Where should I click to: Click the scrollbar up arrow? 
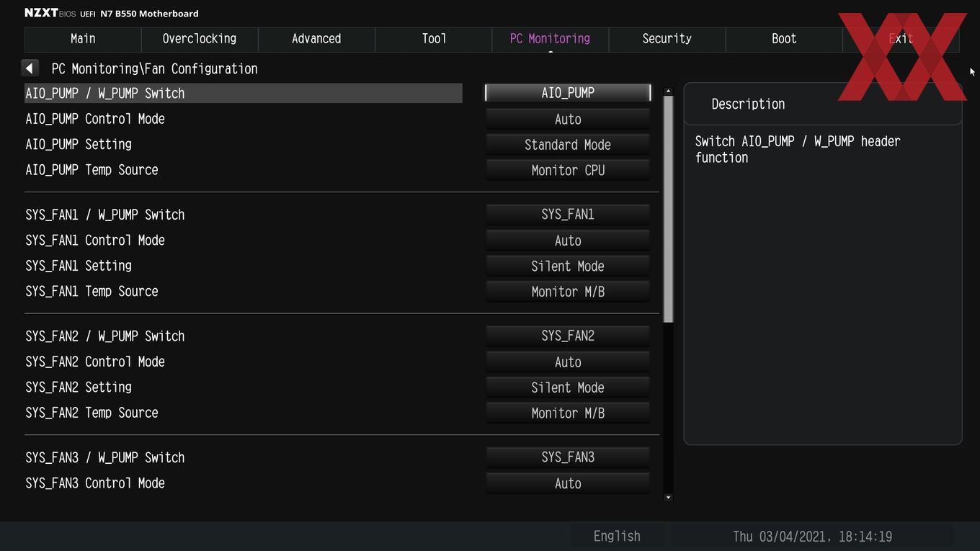(x=668, y=91)
